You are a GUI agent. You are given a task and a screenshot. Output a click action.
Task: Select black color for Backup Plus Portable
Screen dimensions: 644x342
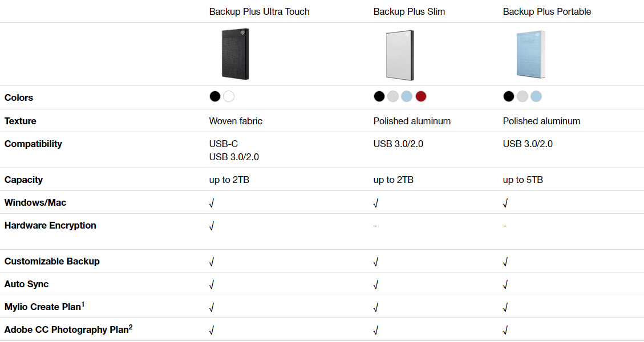[x=509, y=96]
